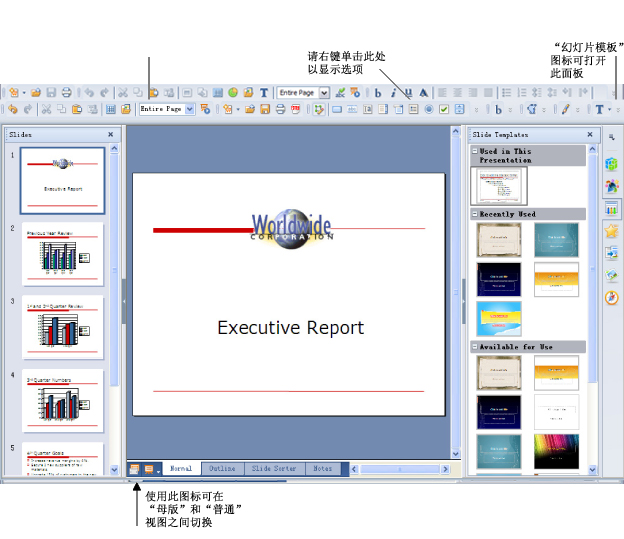Select slide 4 3rd Quarter Numbers thumbnail
This screenshot has width=624, height=539.
63,400
